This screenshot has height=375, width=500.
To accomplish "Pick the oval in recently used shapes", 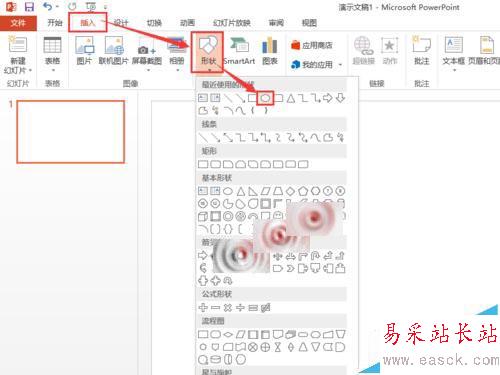I will pyautogui.click(x=265, y=98).
